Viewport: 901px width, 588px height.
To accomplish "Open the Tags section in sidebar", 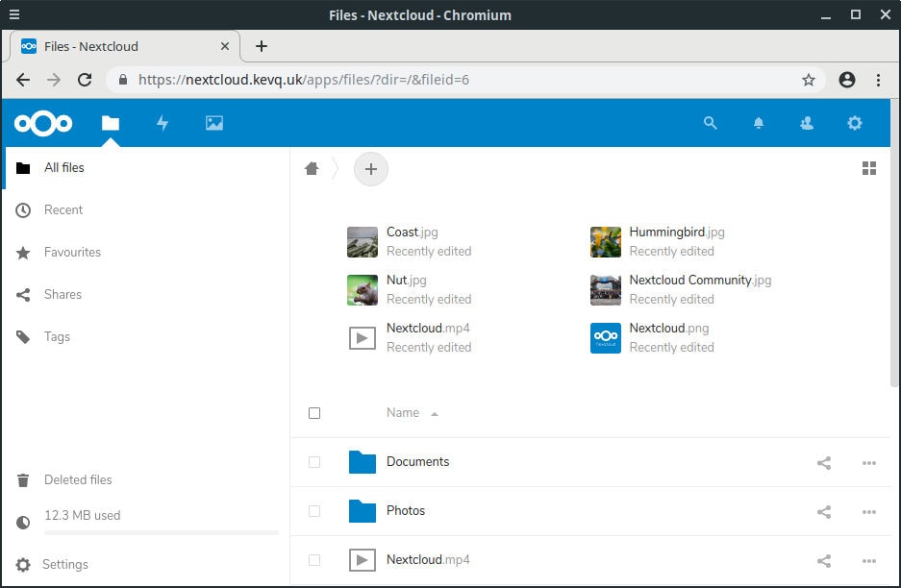I will coord(57,336).
